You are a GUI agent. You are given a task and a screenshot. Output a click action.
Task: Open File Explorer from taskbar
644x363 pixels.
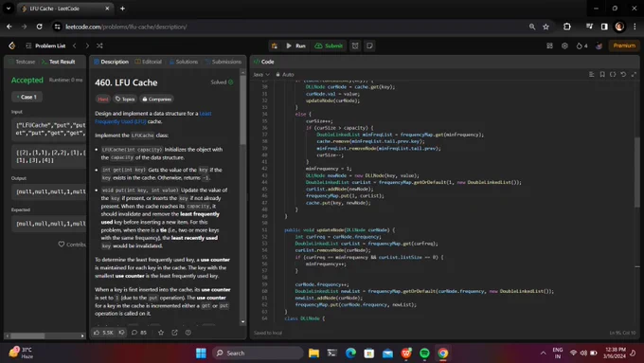[x=313, y=354]
